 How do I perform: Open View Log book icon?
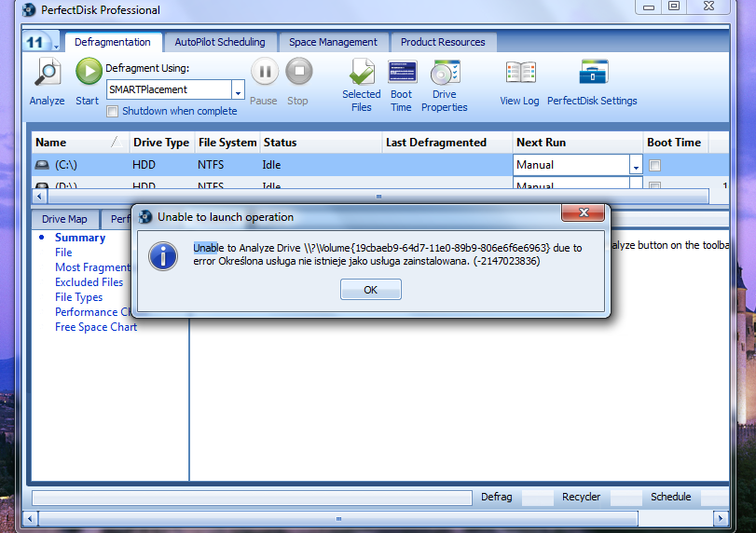click(x=520, y=74)
